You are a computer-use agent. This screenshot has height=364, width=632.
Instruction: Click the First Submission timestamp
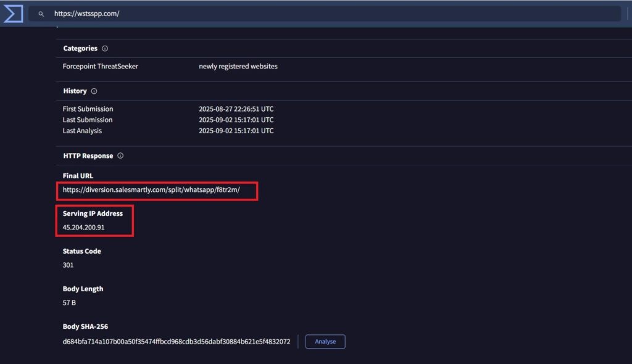[236, 109]
